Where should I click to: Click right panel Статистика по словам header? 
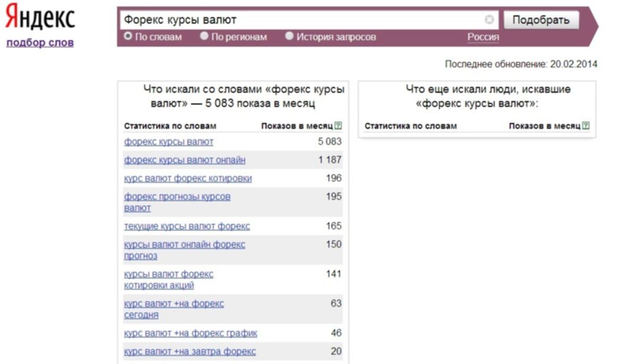pyautogui.click(x=411, y=126)
